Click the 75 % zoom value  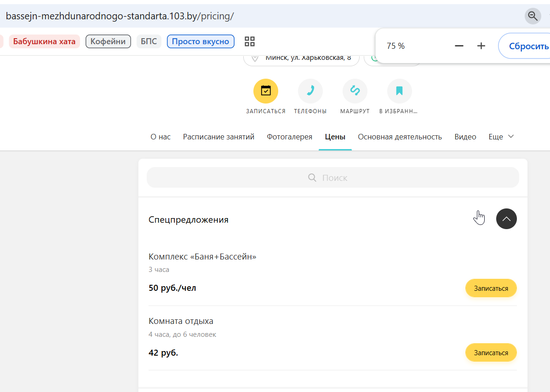(395, 46)
